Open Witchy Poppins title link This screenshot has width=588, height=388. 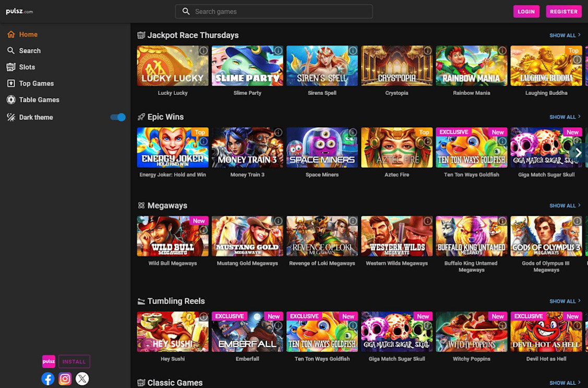coord(471,359)
